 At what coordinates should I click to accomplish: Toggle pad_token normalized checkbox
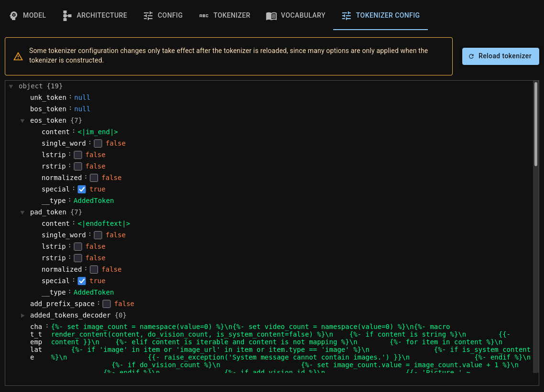click(94, 269)
